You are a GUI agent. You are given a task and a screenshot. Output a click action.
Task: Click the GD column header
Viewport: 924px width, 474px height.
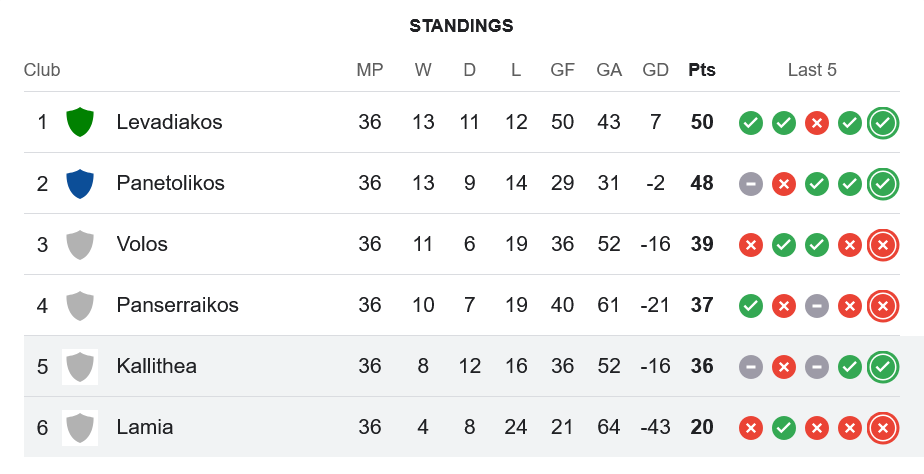[x=656, y=70]
